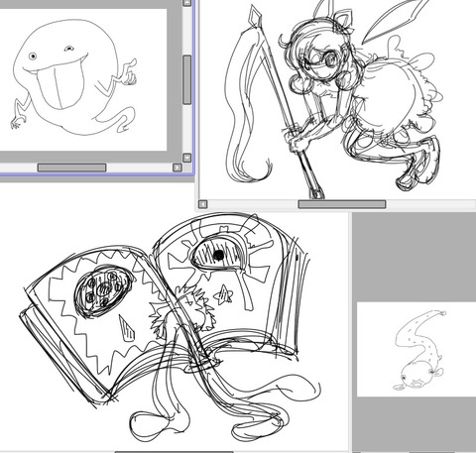
Task: Select the scythe girl sketch canvas
Action: tap(337, 99)
